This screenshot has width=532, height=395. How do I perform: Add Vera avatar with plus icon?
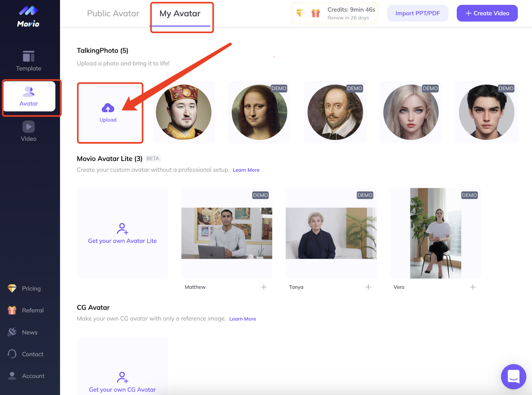tap(473, 287)
